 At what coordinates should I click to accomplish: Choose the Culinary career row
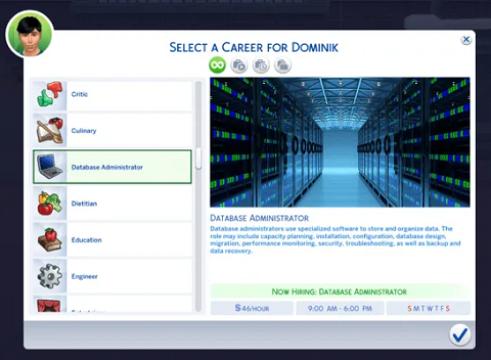point(112,131)
